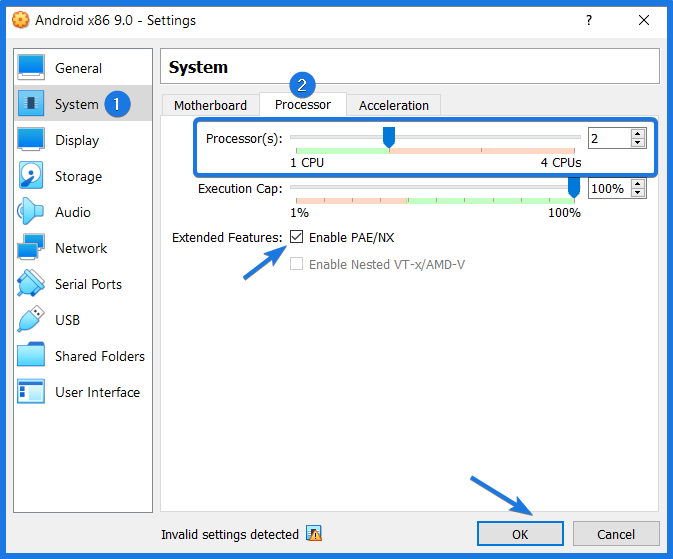Close the Settings dialog window

(x=644, y=20)
